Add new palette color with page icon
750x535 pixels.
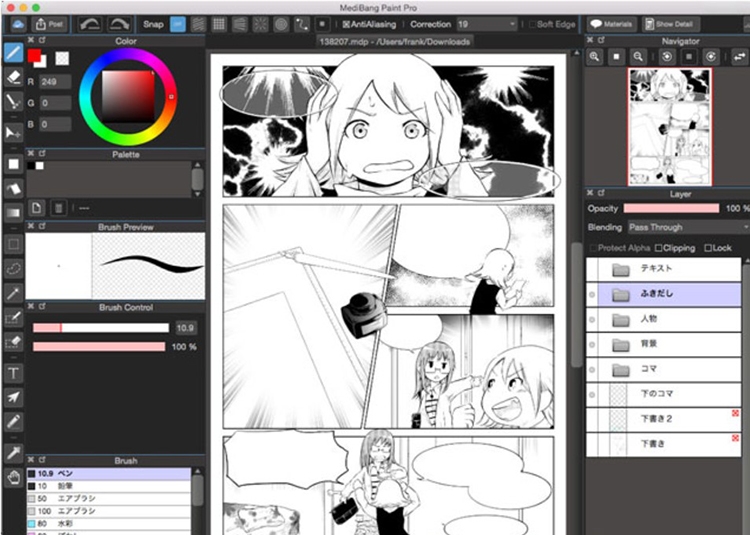[x=36, y=208]
